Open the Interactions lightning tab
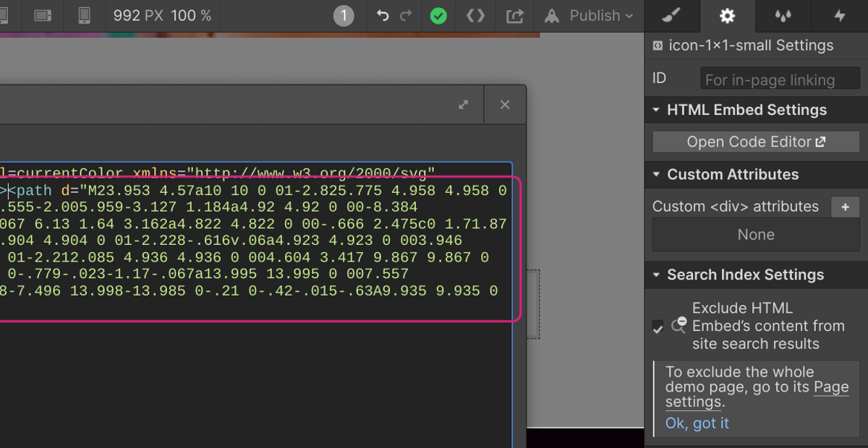The width and height of the screenshot is (868, 448). pos(839,15)
